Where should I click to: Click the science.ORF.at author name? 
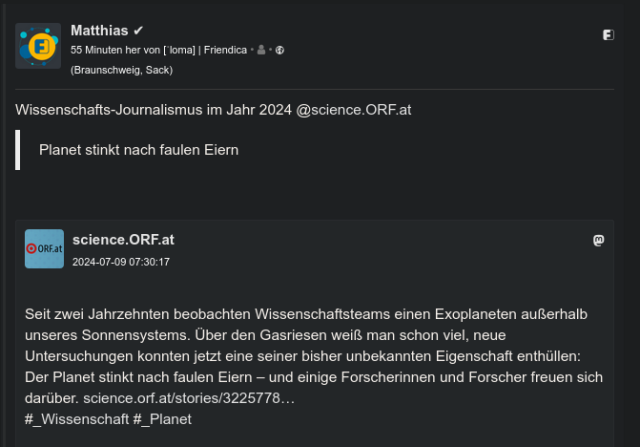pyautogui.click(x=123, y=240)
